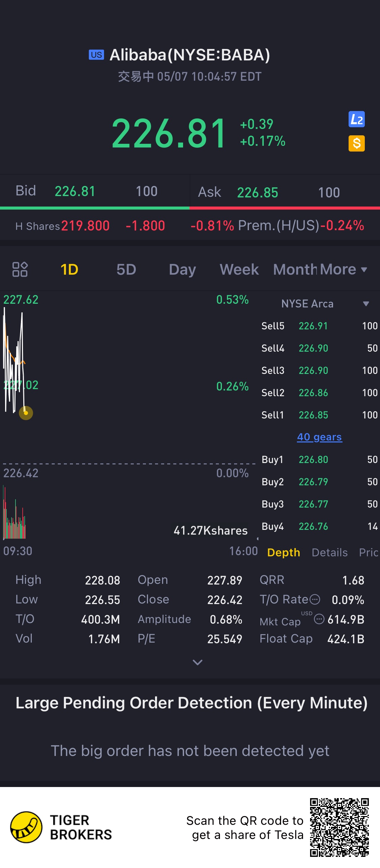Tap the Tiger Brokers logo
The width and height of the screenshot is (380, 868).
click(26, 827)
